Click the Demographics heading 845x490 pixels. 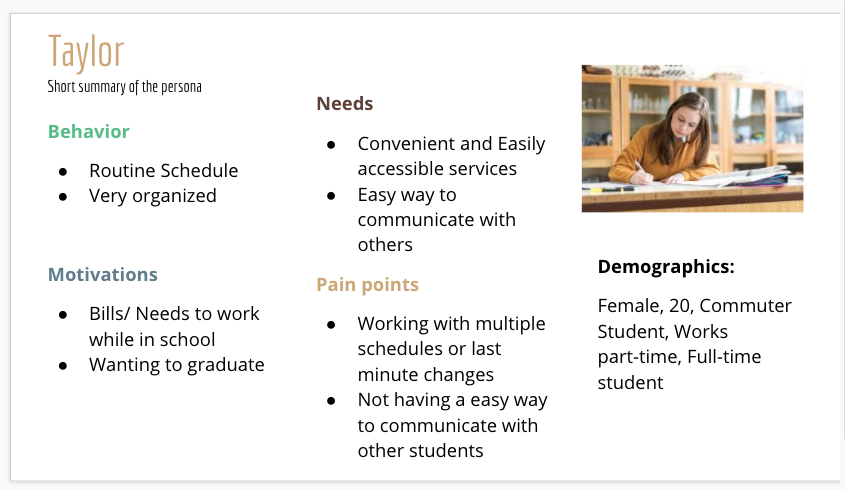click(666, 267)
